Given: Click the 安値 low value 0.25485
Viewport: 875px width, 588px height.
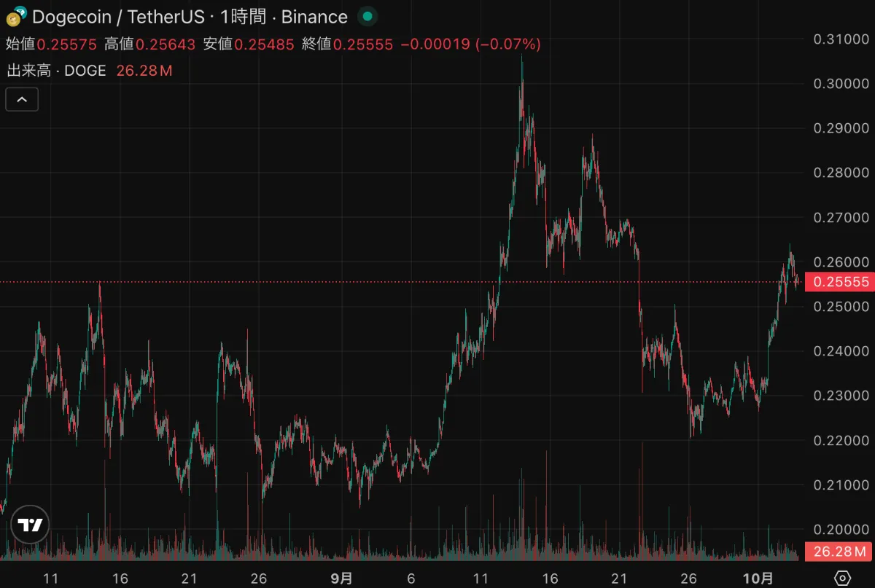Looking at the screenshot, I should point(264,44).
